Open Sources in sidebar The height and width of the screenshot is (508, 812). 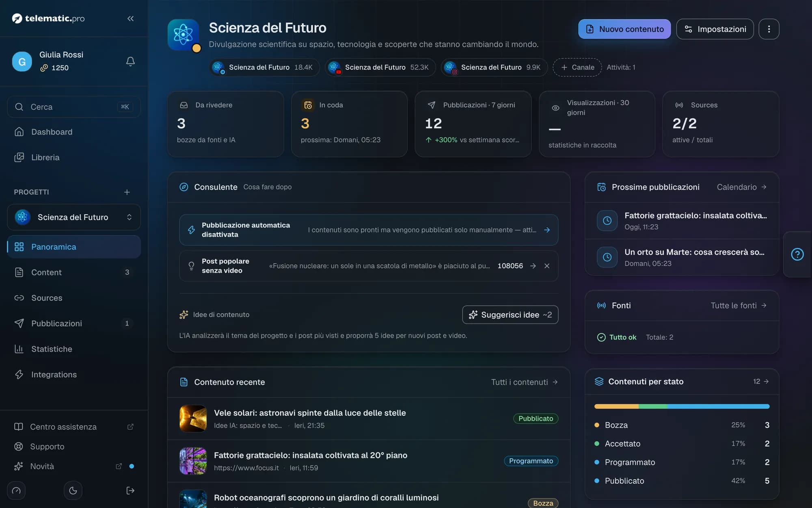tap(74, 298)
